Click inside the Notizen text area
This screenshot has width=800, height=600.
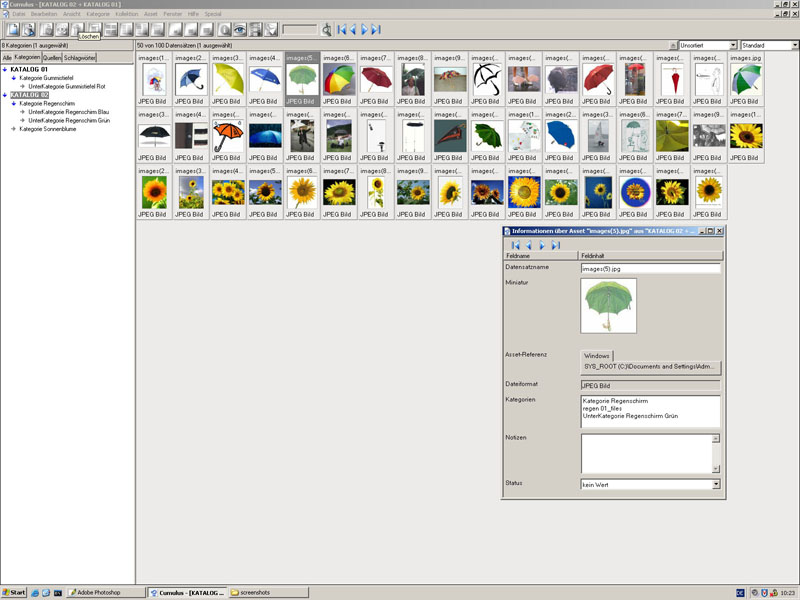[646, 454]
